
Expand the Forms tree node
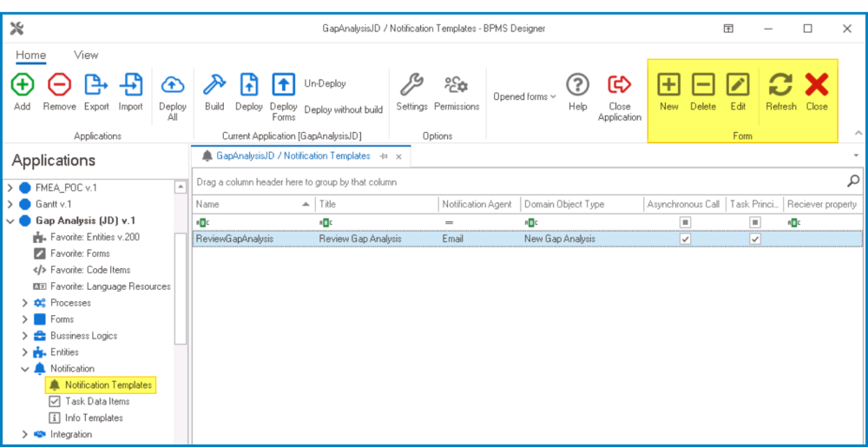(24, 319)
